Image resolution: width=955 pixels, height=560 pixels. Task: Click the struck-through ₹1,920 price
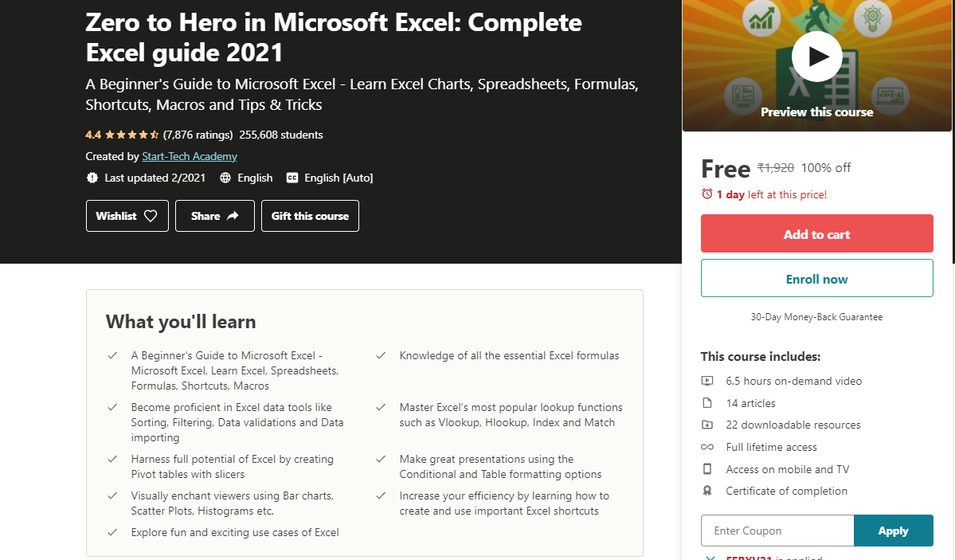coord(775,167)
